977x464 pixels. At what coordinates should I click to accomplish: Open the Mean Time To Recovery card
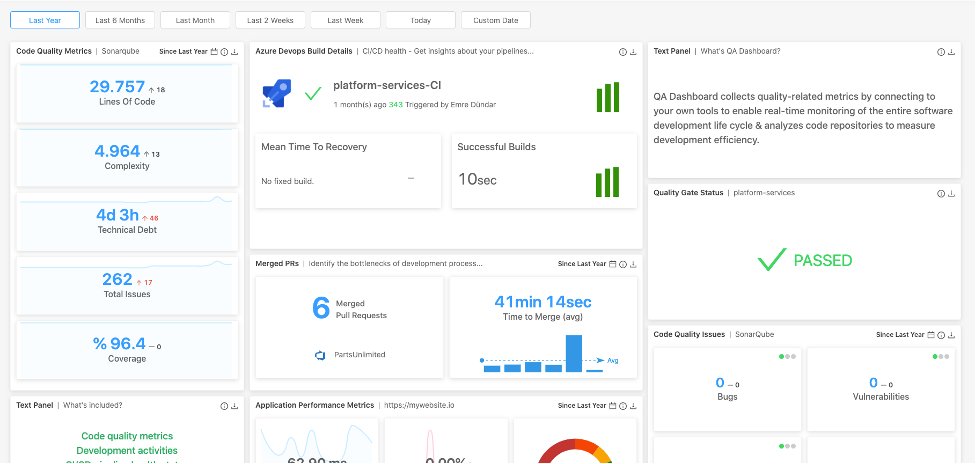348,171
